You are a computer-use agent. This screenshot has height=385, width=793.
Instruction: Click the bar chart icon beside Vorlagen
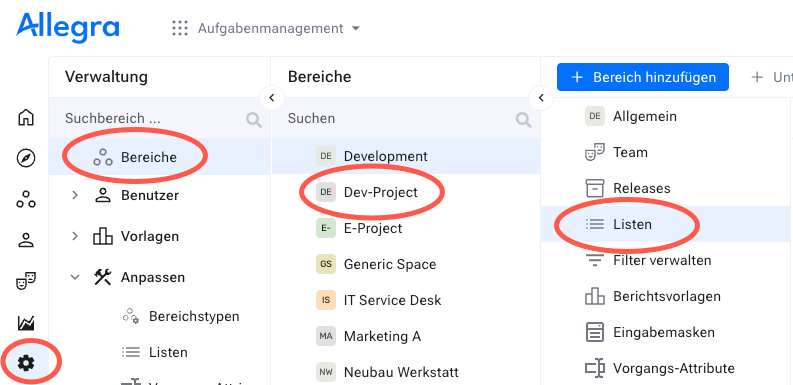point(103,236)
